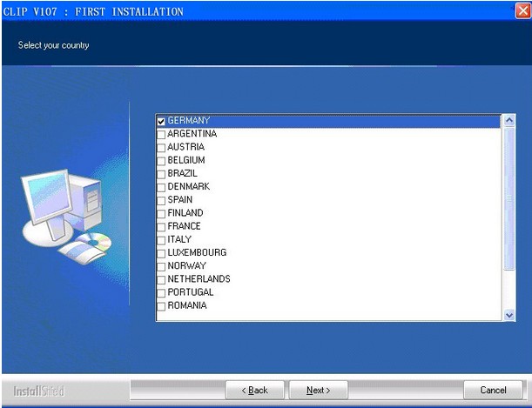
Task: Click the DENMARK country label
Action: click(189, 186)
